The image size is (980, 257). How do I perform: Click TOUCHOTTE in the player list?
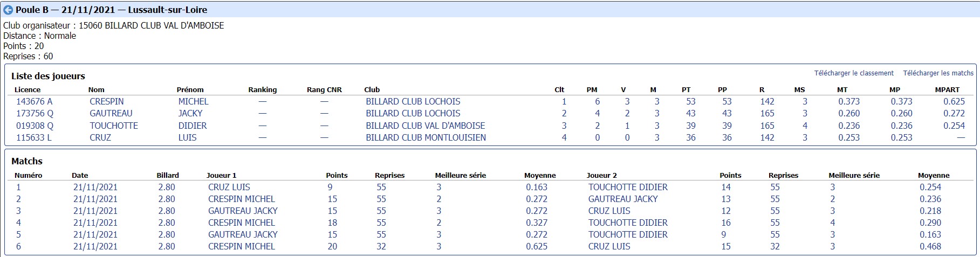click(x=114, y=126)
